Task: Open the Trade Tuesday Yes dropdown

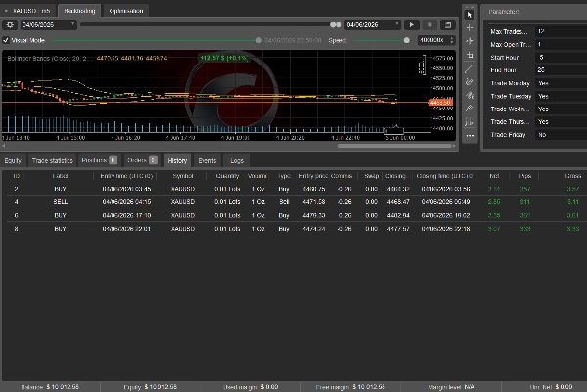Action: coord(562,96)
